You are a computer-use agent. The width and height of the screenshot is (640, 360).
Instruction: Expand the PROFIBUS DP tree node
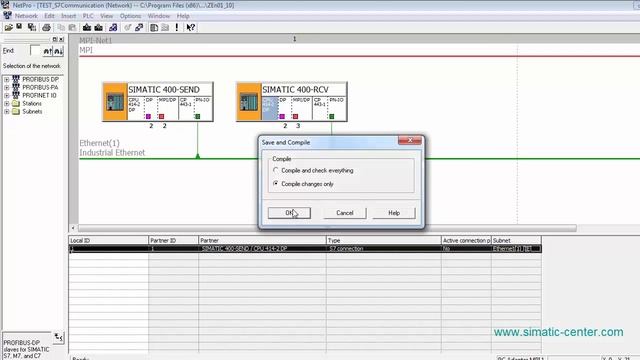click(x=7, y=79)
